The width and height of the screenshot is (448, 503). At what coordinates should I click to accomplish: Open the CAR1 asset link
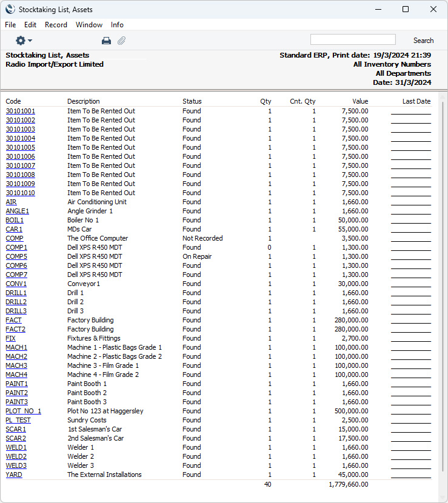(x=14, y=229)
